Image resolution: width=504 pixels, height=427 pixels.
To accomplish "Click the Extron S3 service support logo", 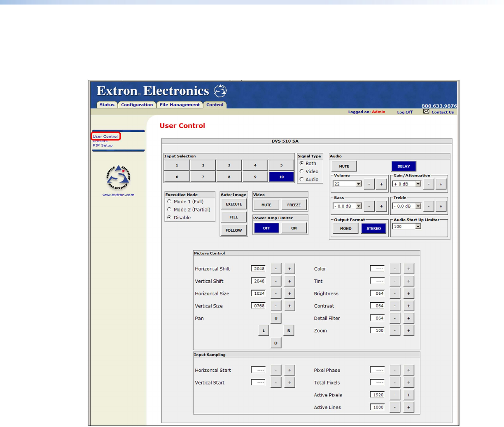I will coord(118,178).
